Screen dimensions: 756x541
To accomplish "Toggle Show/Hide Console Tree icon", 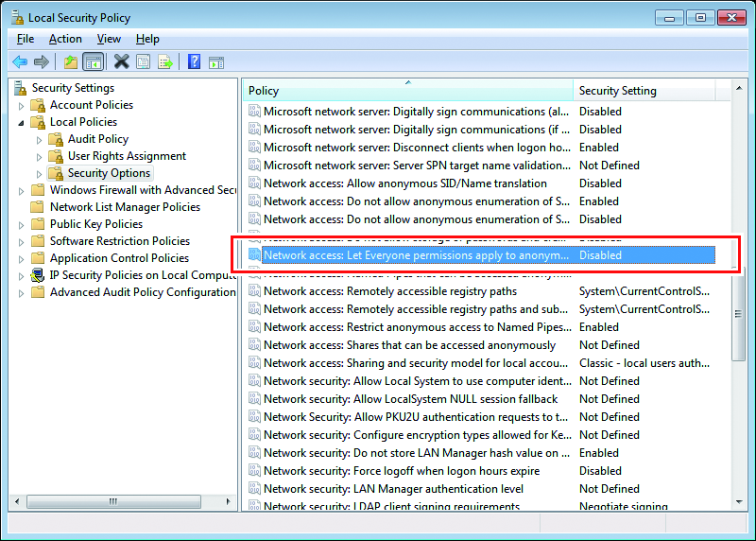I will (x=93, y=62).
